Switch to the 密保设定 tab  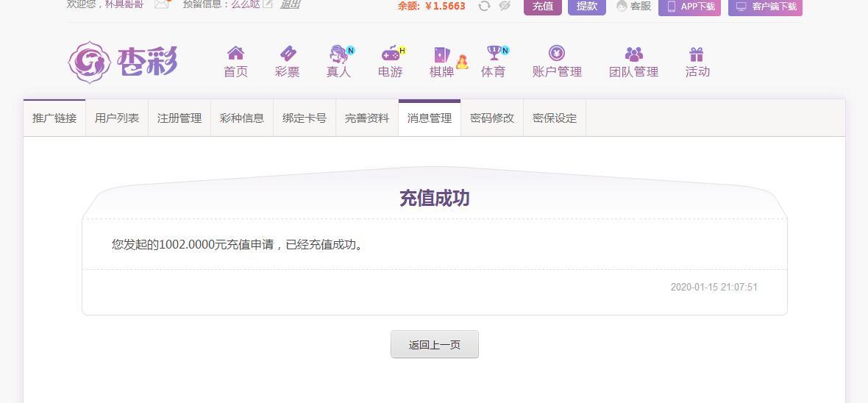555,118
